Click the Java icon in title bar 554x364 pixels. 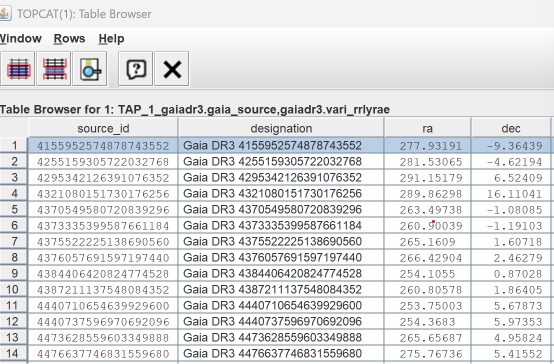[5, 13]
